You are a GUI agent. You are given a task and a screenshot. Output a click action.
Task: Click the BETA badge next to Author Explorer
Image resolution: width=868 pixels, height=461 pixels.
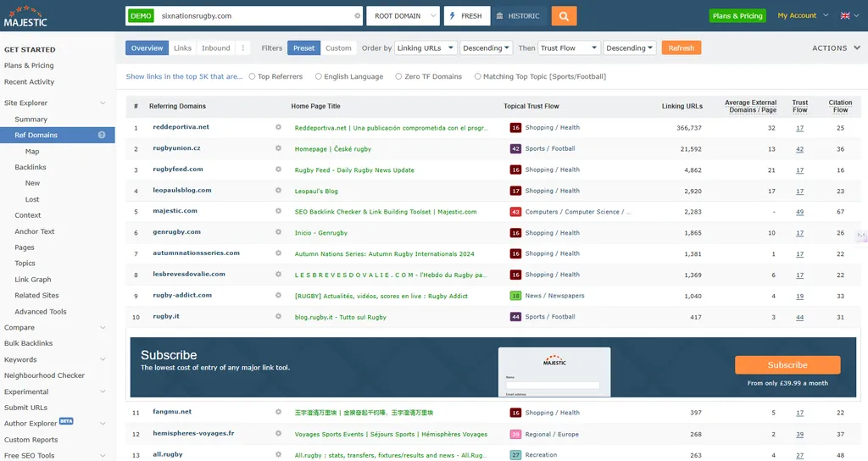pos(66,421)
